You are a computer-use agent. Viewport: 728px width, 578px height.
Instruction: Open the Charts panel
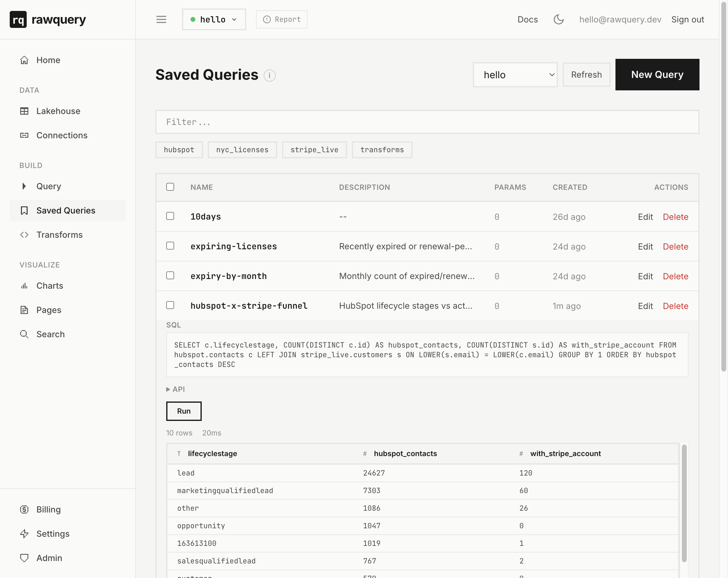coord(49,285)
